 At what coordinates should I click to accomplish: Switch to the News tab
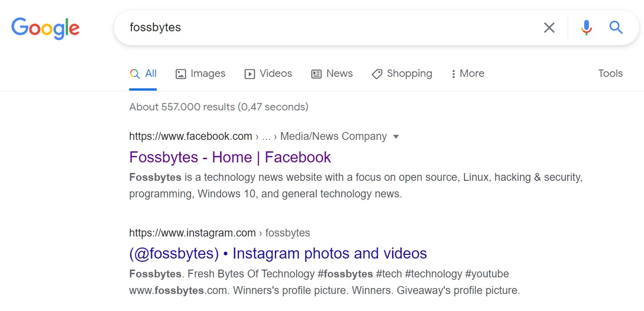pyautogui.click(x=332, y=74)
